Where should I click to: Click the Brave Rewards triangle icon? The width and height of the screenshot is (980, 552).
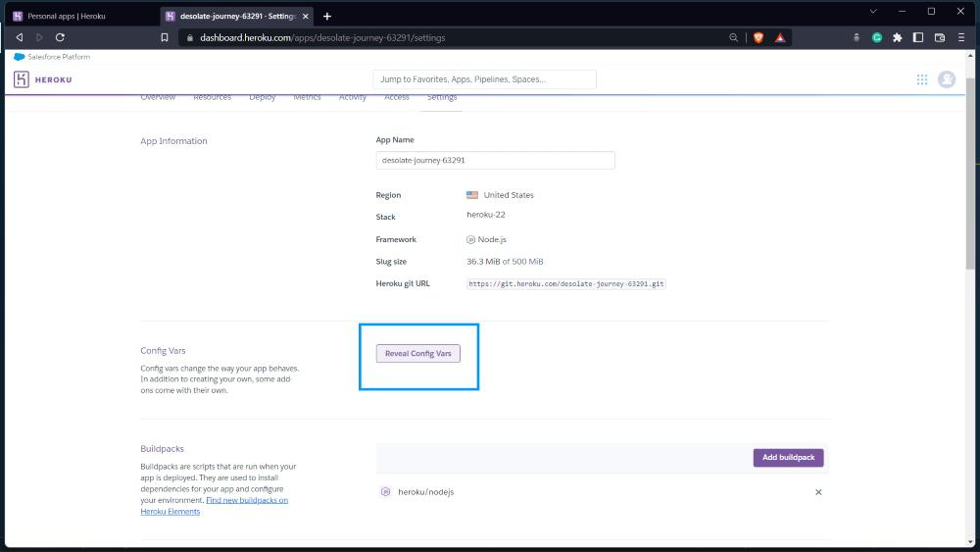pos(780,37)
